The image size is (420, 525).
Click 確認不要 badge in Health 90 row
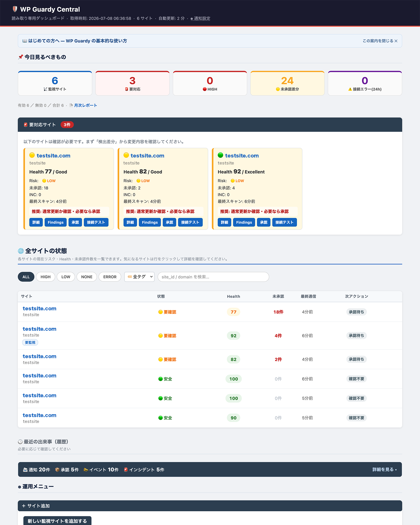pyautogui.click(x=356, y=418)
